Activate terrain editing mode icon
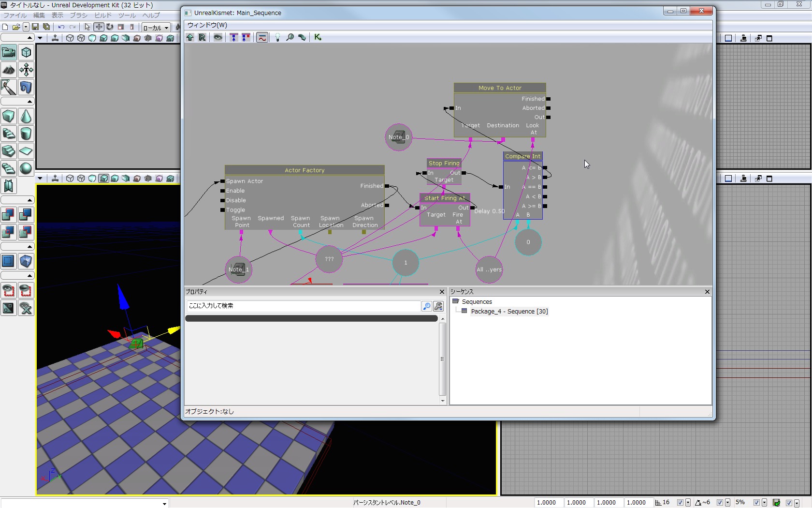 [9, 70]
